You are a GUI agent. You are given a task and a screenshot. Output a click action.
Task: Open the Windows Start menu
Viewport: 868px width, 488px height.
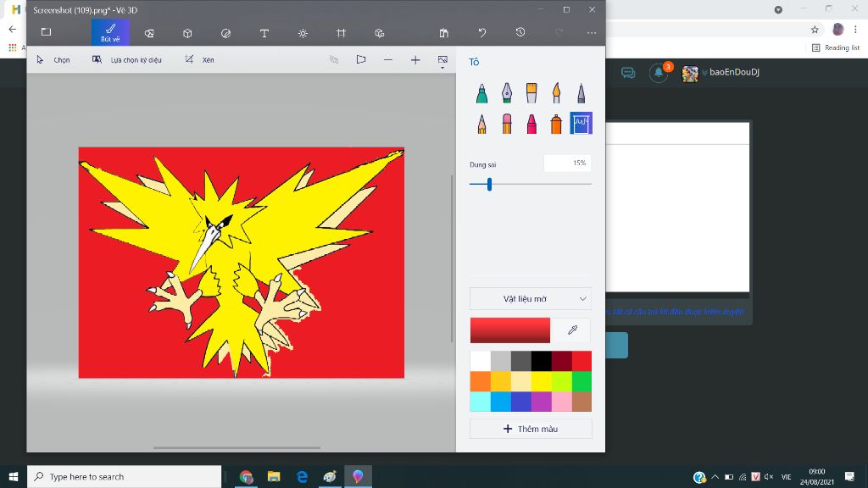[14, 476]
